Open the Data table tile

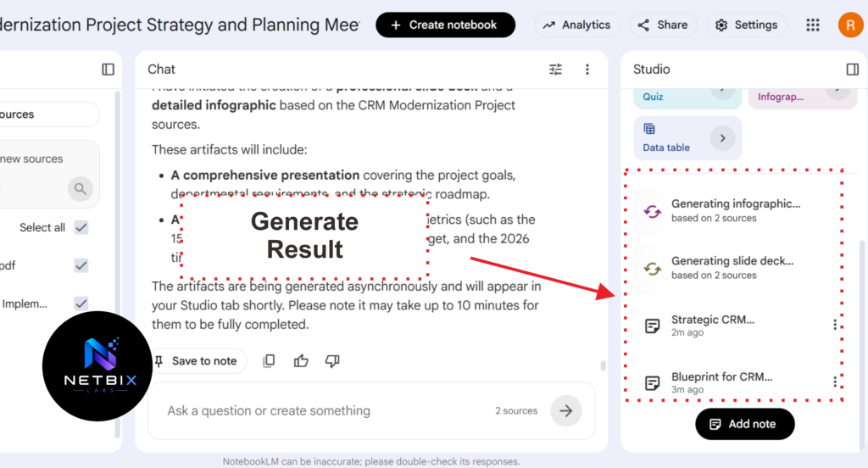coord(687,138)
